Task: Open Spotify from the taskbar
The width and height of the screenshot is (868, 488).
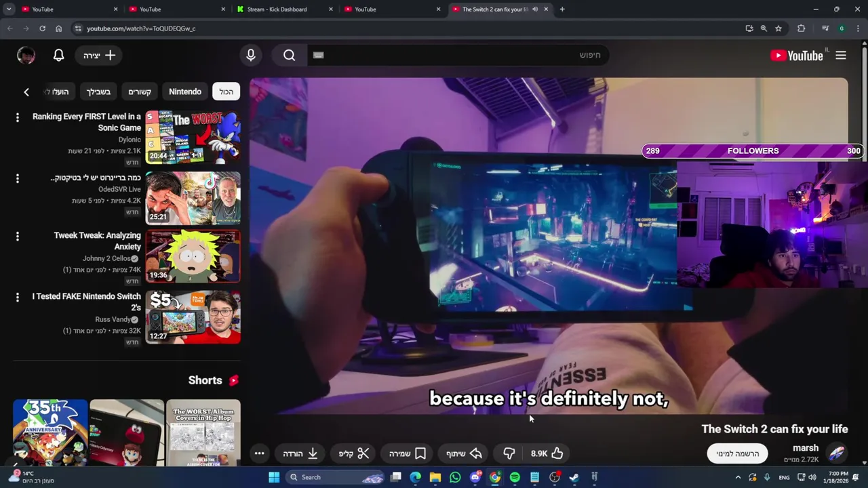Action: coord(515,477)
